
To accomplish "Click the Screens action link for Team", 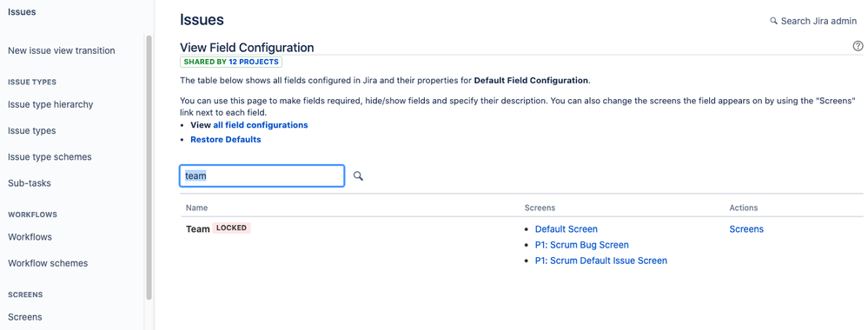I will [x=746, y=228].
